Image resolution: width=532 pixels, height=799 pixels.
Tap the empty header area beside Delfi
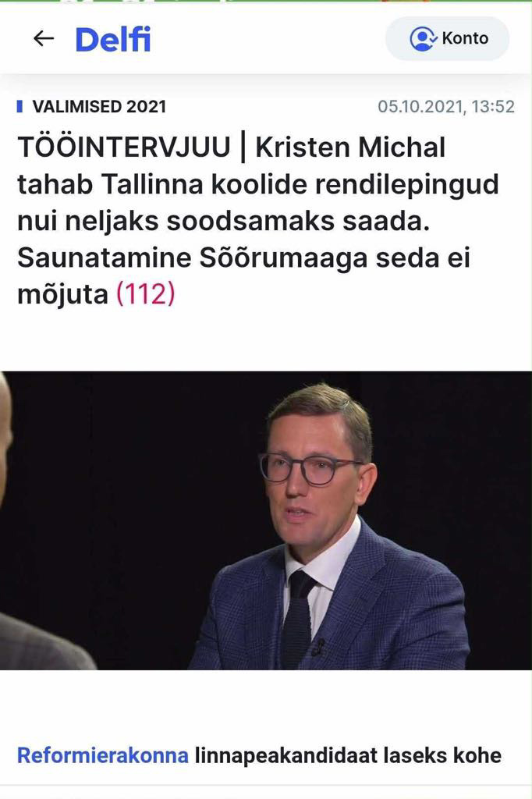(268, 39)
